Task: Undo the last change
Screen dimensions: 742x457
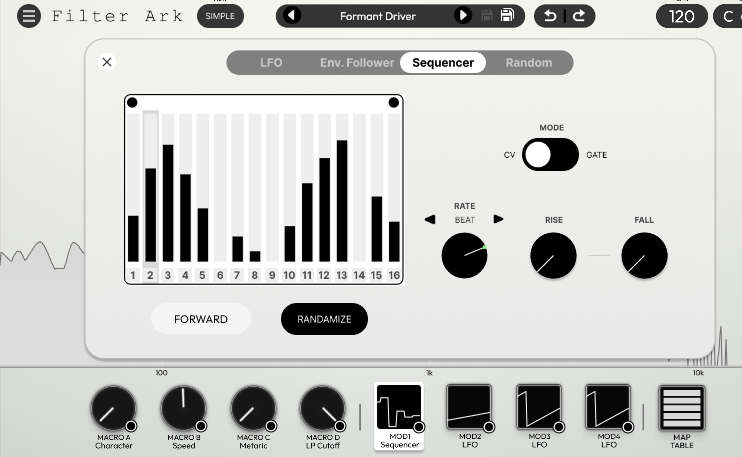Action: (551, 16)
